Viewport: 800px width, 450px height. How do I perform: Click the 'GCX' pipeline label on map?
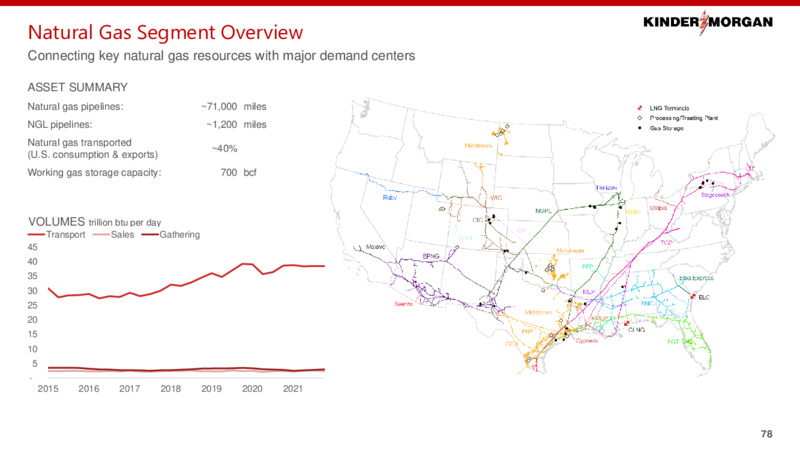pyautogui.click(x=512, y=344)
